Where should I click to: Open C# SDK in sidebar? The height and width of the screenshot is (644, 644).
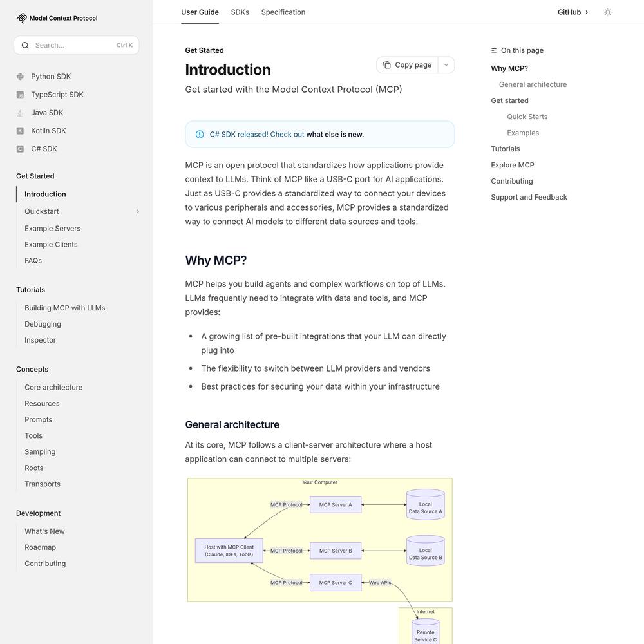pyautogui.click(x=44, y=149)
